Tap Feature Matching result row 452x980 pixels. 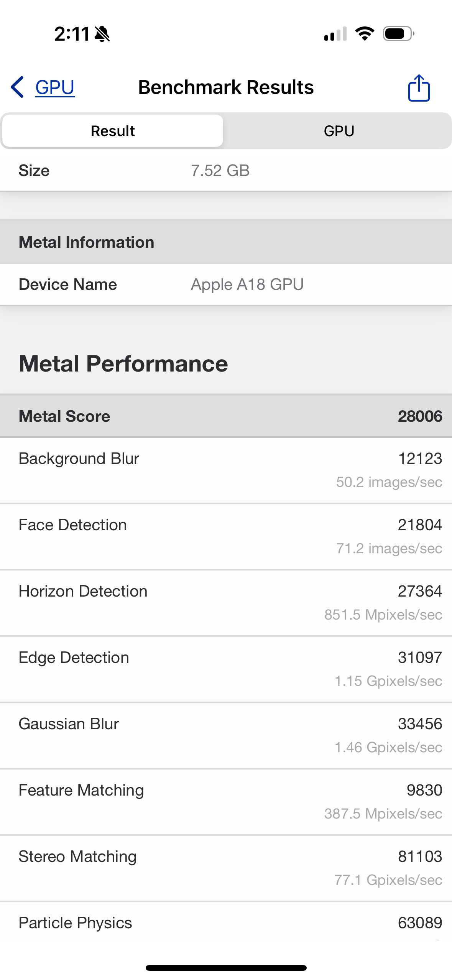(226, 802)
